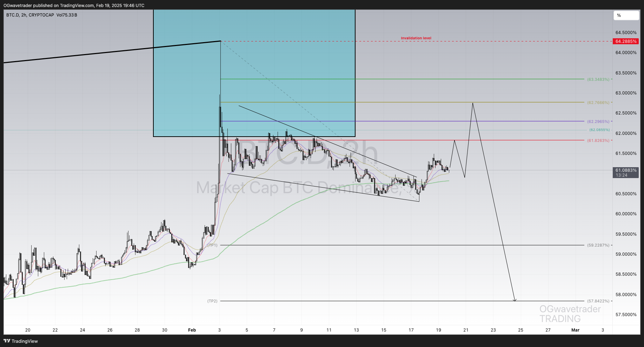Click 58.0000% on the price axis
The width and height of the screenshot is (644, 347).
(626, 295)
